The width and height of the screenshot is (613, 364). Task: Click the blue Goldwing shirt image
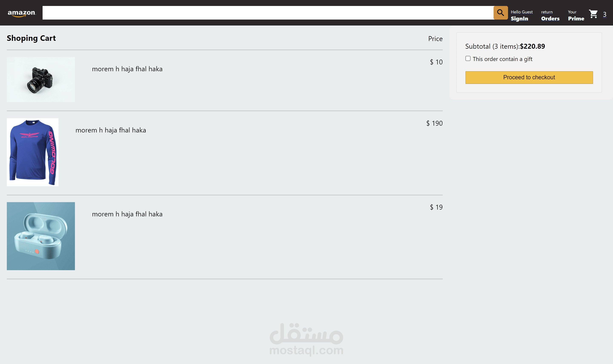coord(33,152)
